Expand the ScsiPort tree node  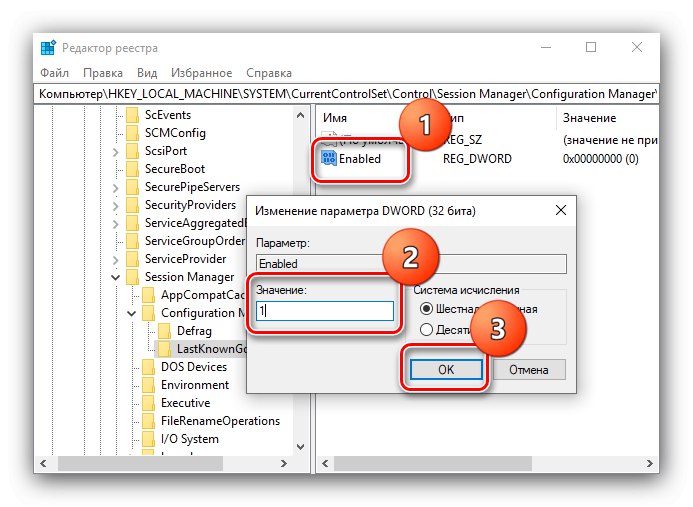[116, 152]
